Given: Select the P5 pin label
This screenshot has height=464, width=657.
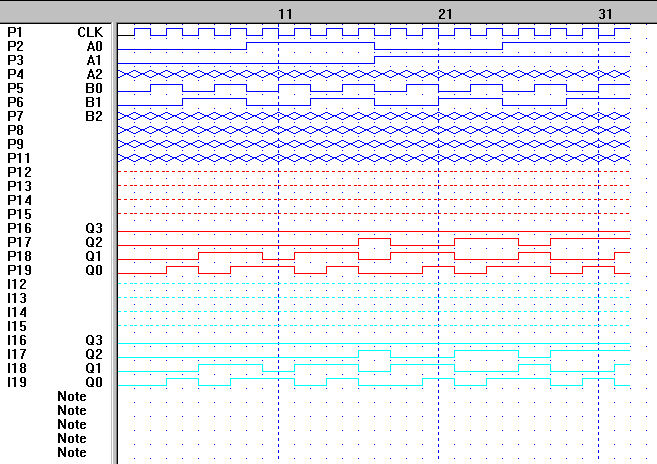Looking at the screenshot, I should [x=16, y=88].
